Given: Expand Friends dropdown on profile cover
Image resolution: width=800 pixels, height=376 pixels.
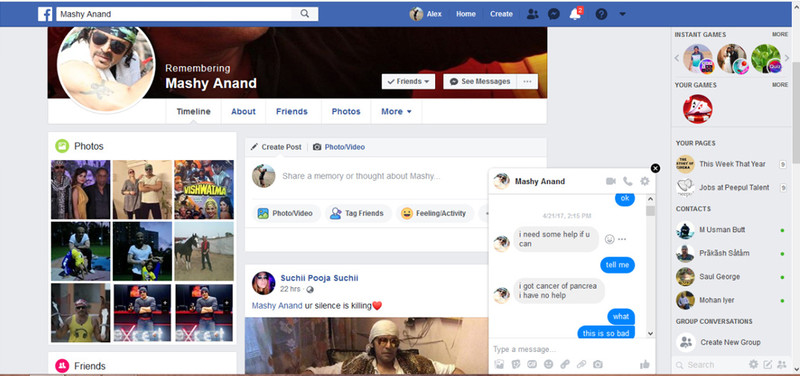Looking at the screenshot, I should pos(408,82).
